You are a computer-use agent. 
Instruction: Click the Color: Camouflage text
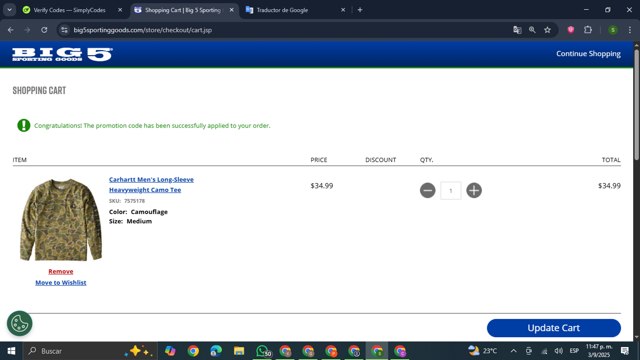click(138, 212)
